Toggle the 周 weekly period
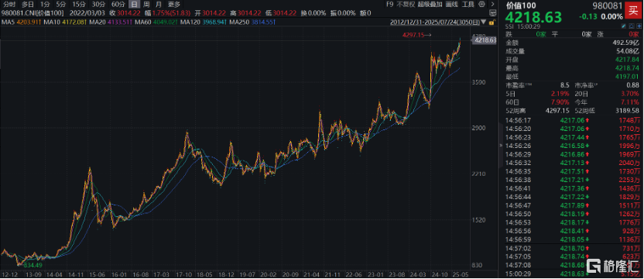Screen dimensions: 644x279 point(146,4)
